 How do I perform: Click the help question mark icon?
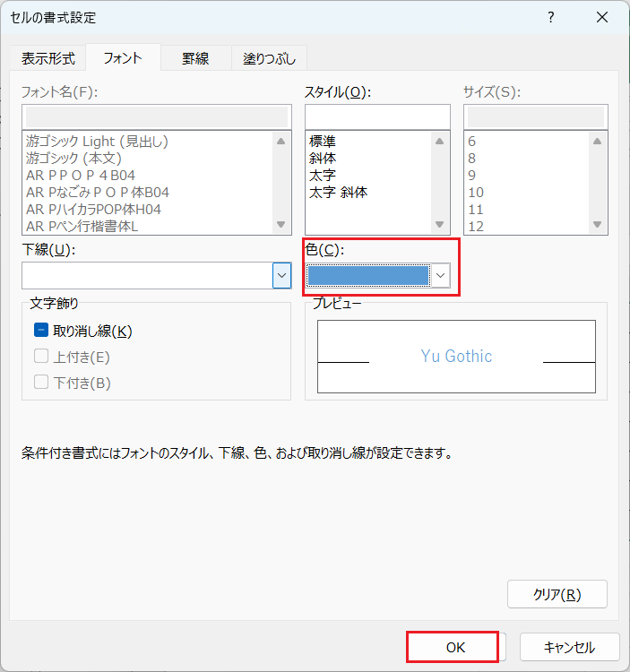tap(551, 18)
